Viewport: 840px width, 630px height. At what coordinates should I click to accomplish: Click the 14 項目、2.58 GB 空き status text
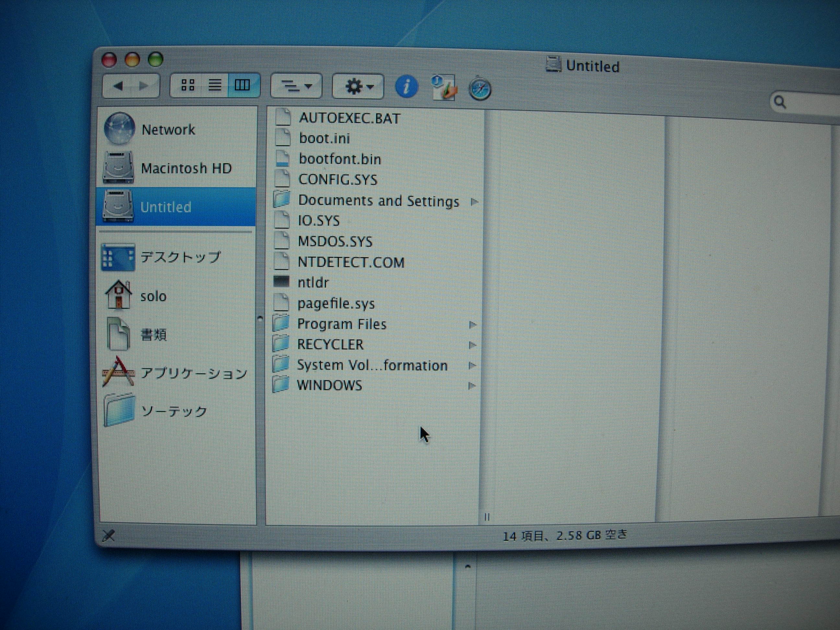[x=565, y=535]
